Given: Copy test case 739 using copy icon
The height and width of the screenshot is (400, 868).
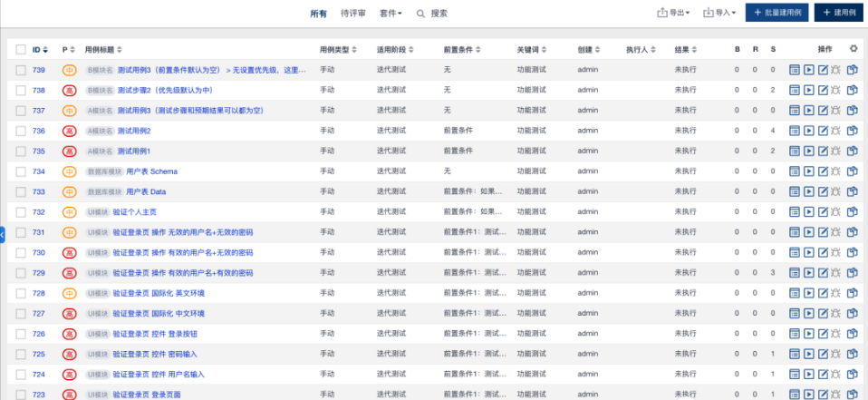Looking at the screenshot, I should click(x=852, y=70).
